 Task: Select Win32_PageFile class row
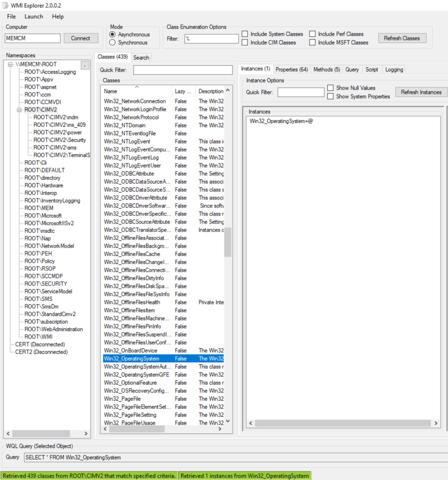click(163, 399)
